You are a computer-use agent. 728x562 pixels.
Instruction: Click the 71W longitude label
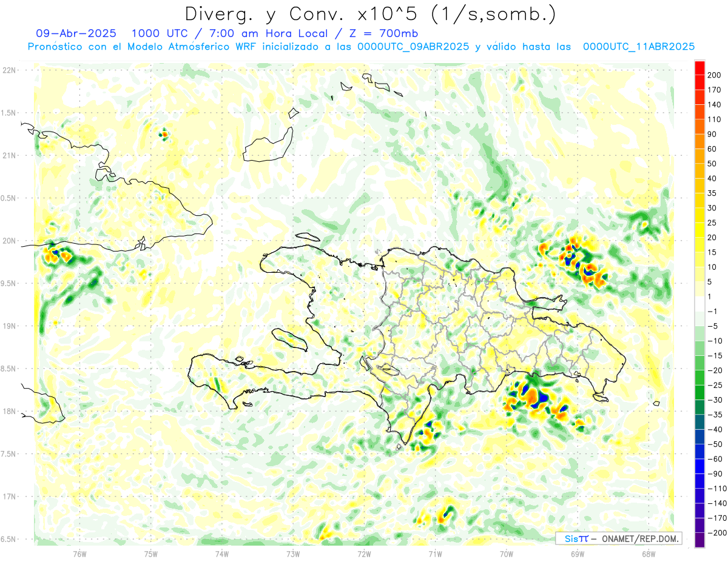click(x=435, y=554)
